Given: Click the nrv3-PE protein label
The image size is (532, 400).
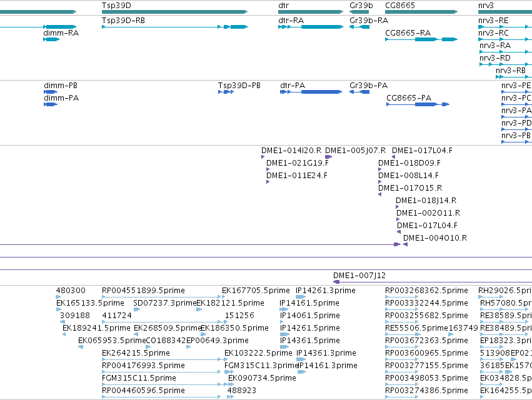Looking at the screenshot, I should (x=516, y=86).
